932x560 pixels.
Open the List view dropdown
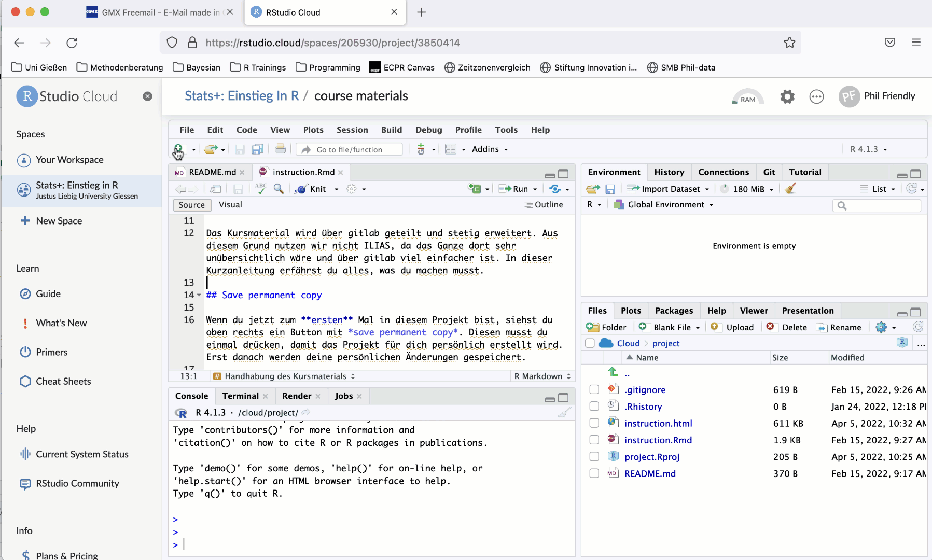[x=878, y=189]
